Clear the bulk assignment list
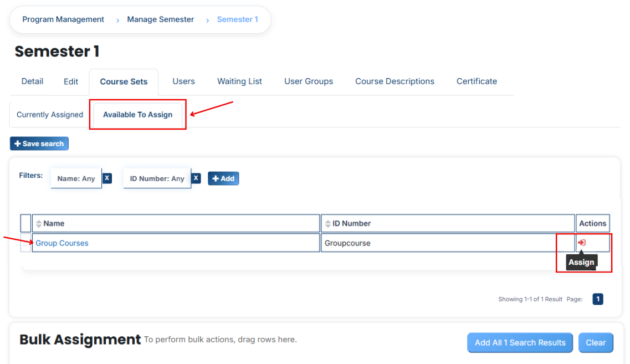The image size is (630, 364). [596, 343]
